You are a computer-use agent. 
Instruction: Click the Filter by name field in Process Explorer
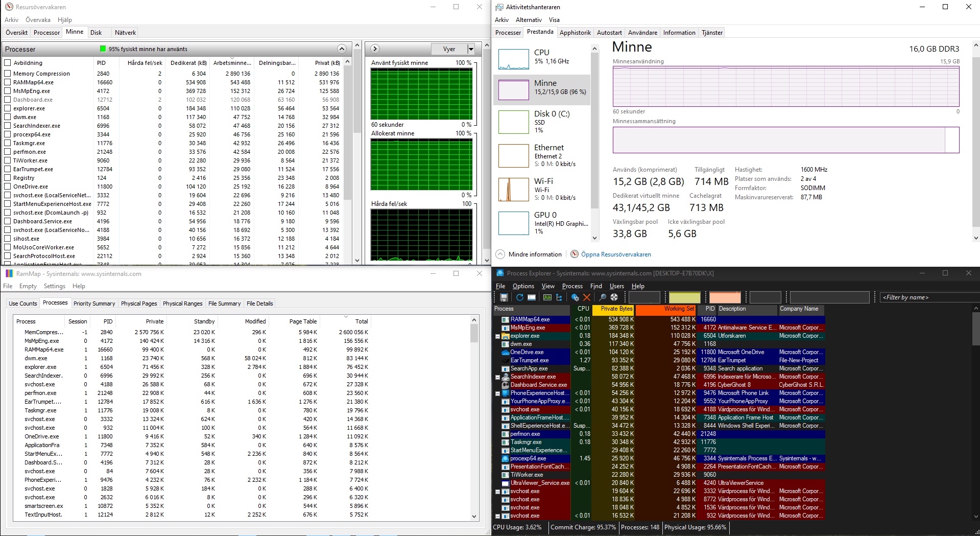(930, 297)
